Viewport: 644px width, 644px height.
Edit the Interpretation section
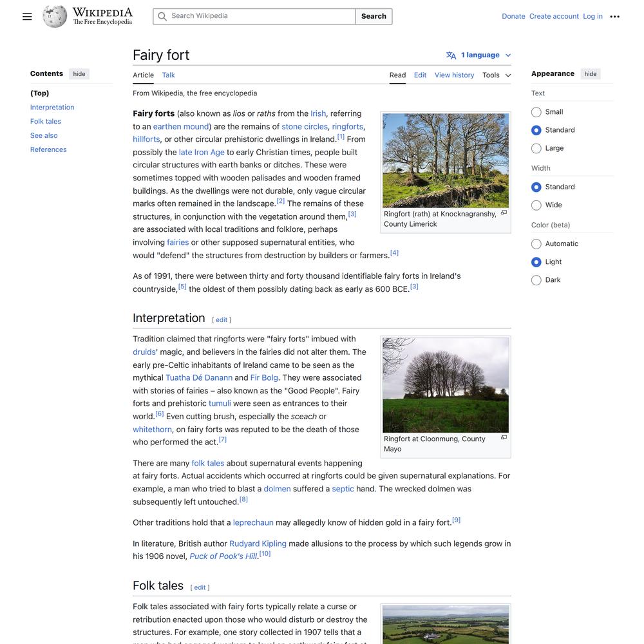point(222,320)
